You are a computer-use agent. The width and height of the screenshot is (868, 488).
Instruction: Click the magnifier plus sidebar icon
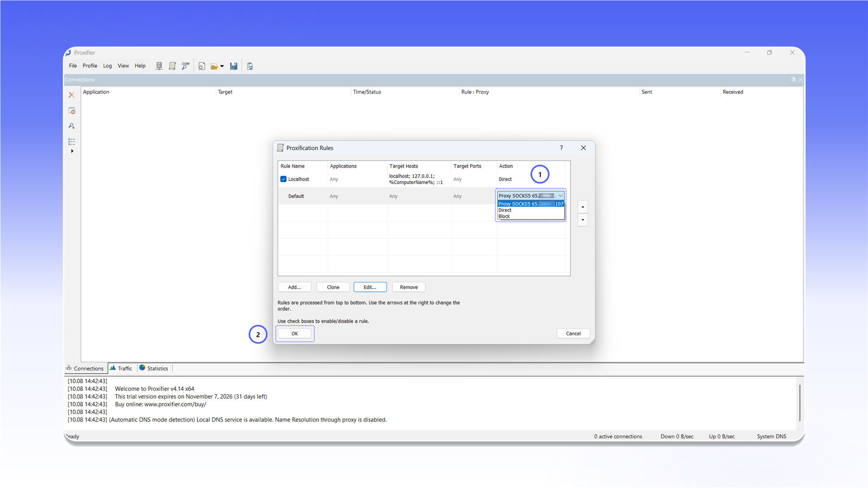point(71,126)
